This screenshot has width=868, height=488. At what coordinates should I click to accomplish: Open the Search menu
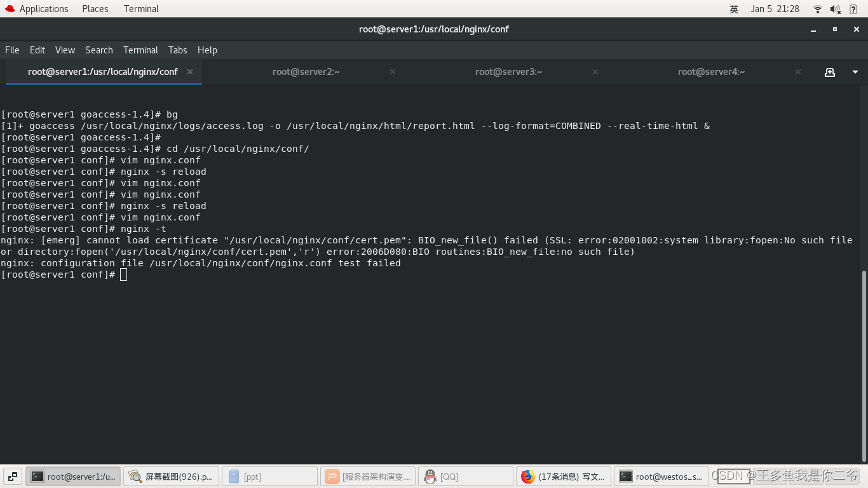point(99,50)
